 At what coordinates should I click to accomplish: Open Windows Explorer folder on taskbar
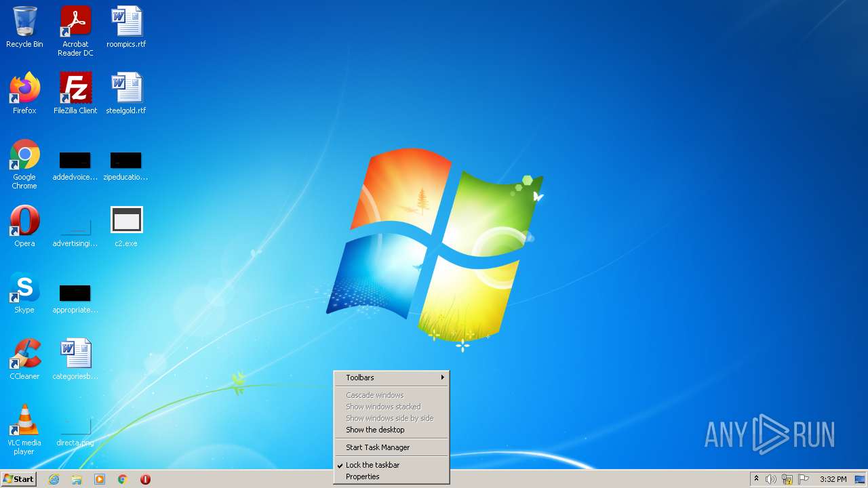pos(77,479)
